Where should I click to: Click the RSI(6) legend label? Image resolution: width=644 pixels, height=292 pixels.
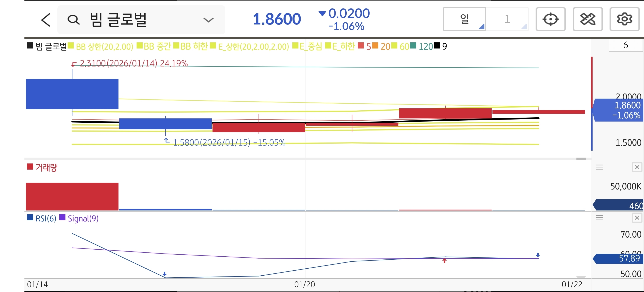[x=46, y=218]
